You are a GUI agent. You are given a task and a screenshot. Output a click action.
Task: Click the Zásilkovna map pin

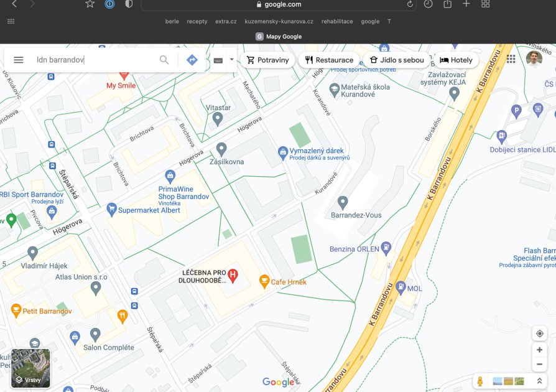[x=221, y=149]
